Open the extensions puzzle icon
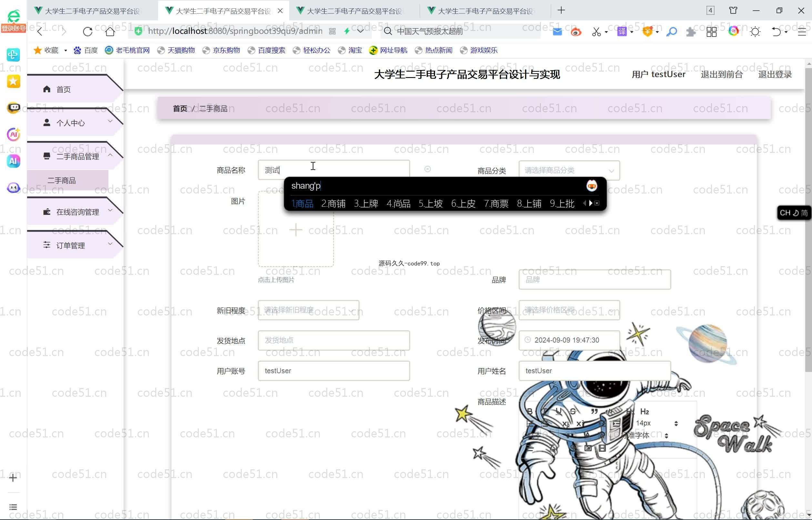The width and height of the screenshot is (812, 520). (x=691, y=32)
